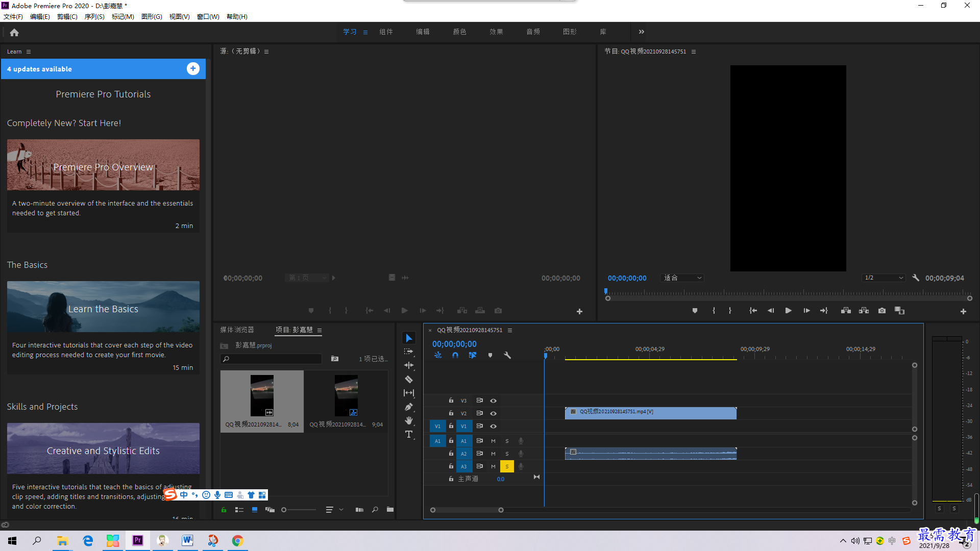
Task: Click Export Frame camera in Program monitor
Action: click(882, 311)
